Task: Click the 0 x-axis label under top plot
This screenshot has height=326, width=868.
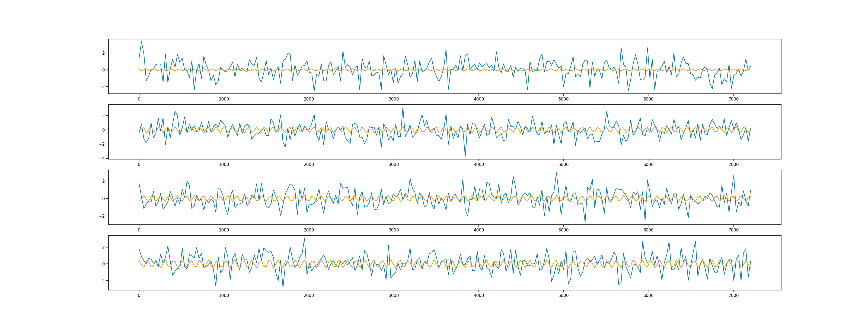Action: (x=139, y=99)
